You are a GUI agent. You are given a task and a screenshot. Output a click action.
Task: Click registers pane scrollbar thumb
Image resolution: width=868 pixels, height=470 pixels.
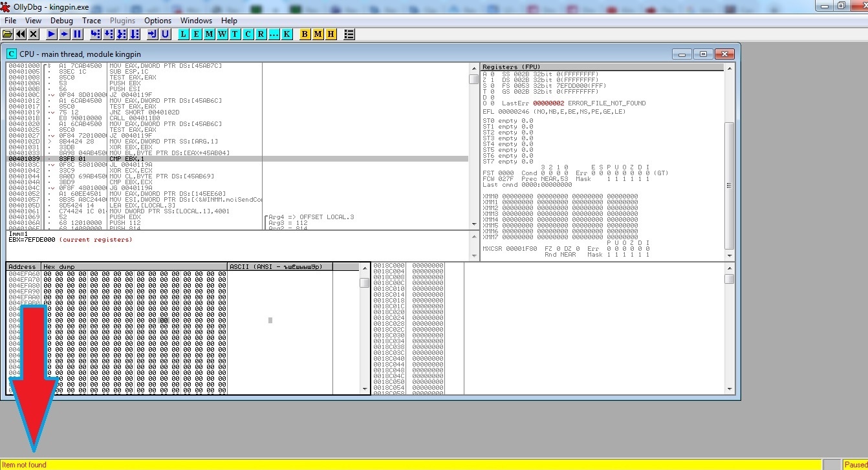point(729,186)
